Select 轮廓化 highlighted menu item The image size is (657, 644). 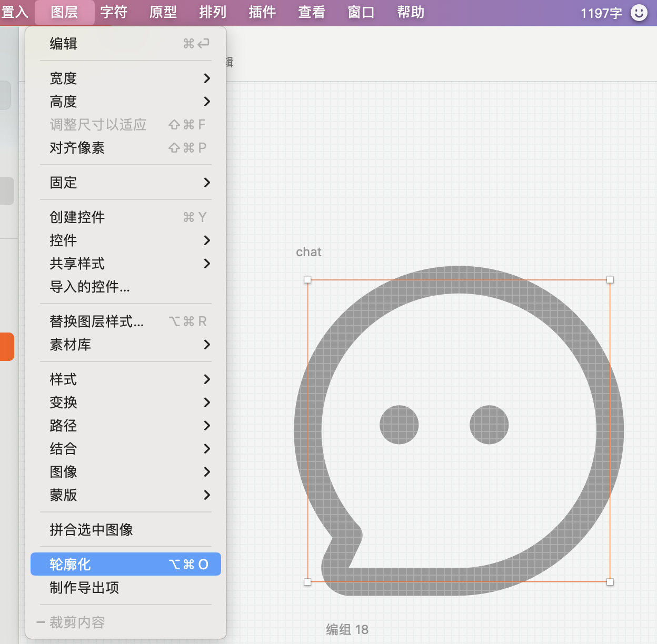(126, 564)
